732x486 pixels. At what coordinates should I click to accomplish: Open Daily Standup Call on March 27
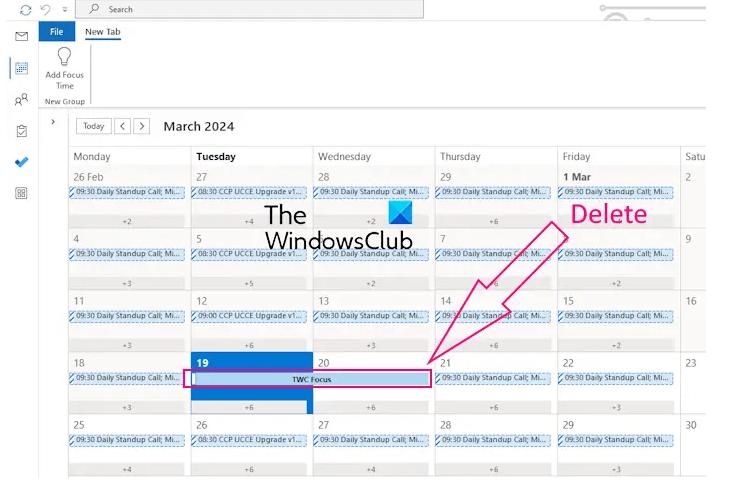pyautogui.click(x=371, y=440)
